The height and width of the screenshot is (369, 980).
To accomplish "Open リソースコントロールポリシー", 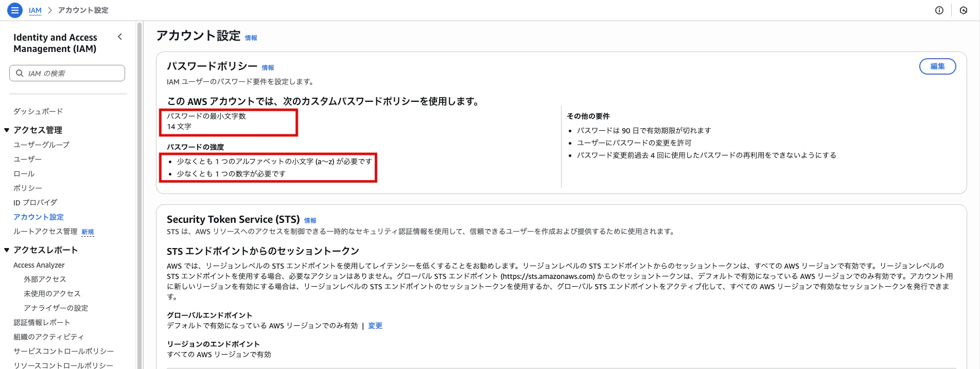I will point(63,365).
